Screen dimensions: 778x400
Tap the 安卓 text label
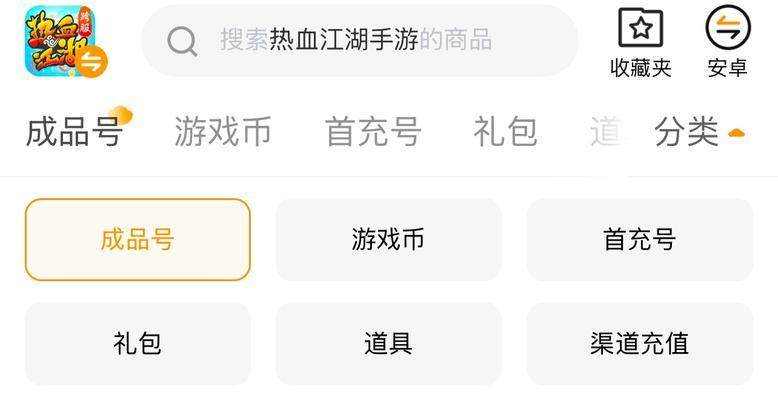(728, 68)
